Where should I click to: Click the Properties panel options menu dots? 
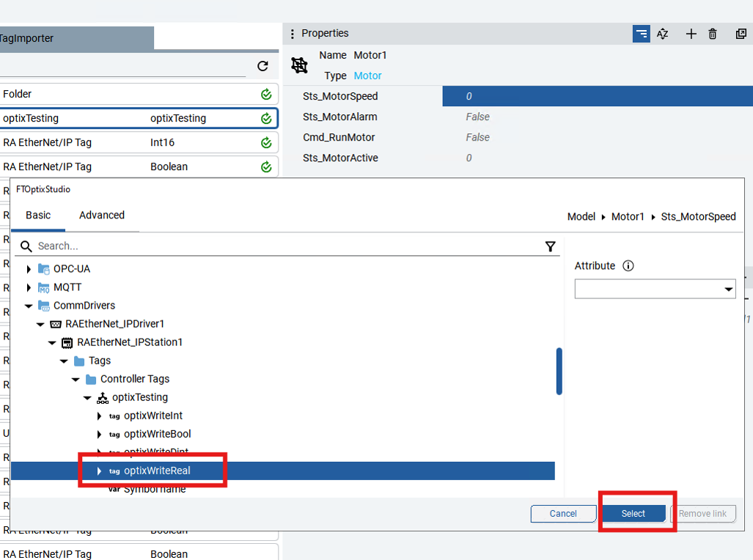(x=293, y=34)
